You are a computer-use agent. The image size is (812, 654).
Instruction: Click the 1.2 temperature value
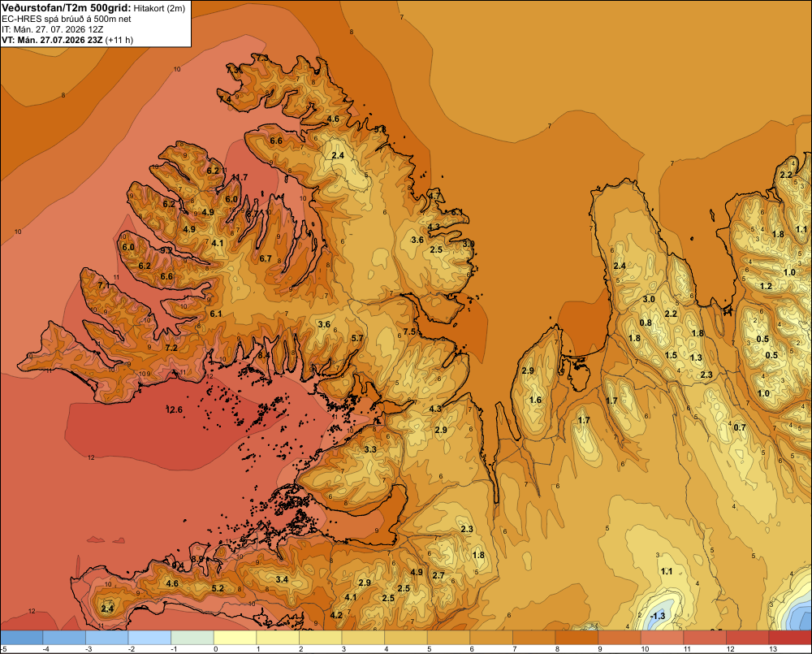pos(766,286)
